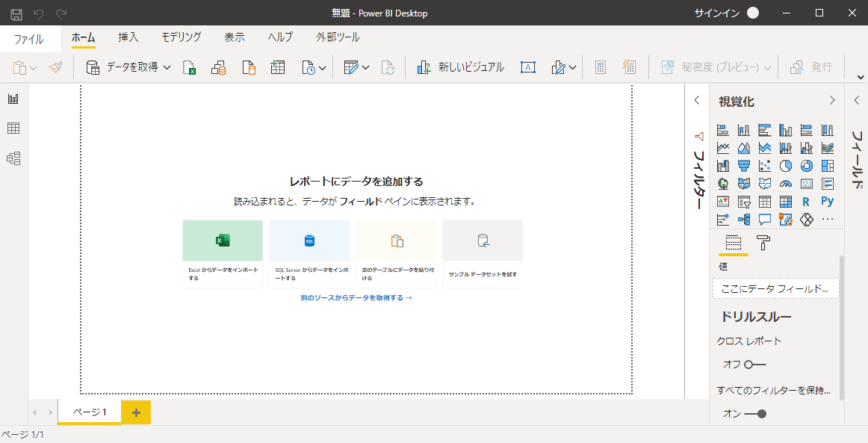The height and width of the screenshot is (443, 868).
Task: Click the 視覚化 pane vertical scrollbar
Action: tap(842, 327)
